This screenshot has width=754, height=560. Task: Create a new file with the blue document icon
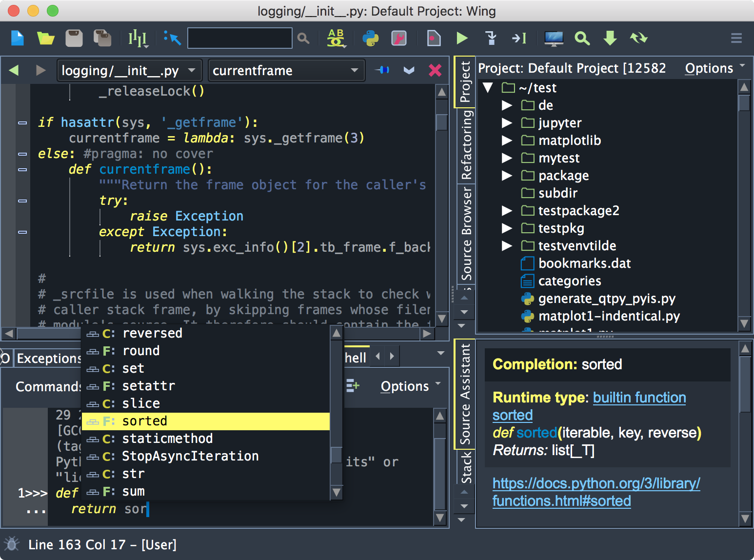click(x=17, y=38)
